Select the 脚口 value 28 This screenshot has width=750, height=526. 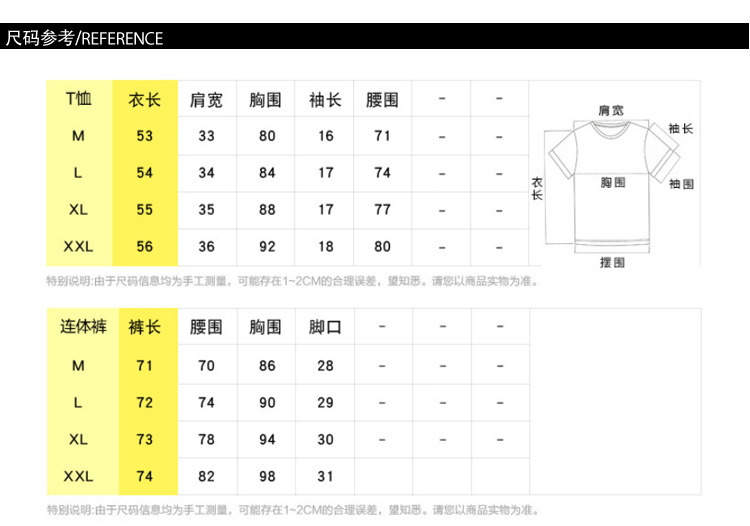pos(325,366)
